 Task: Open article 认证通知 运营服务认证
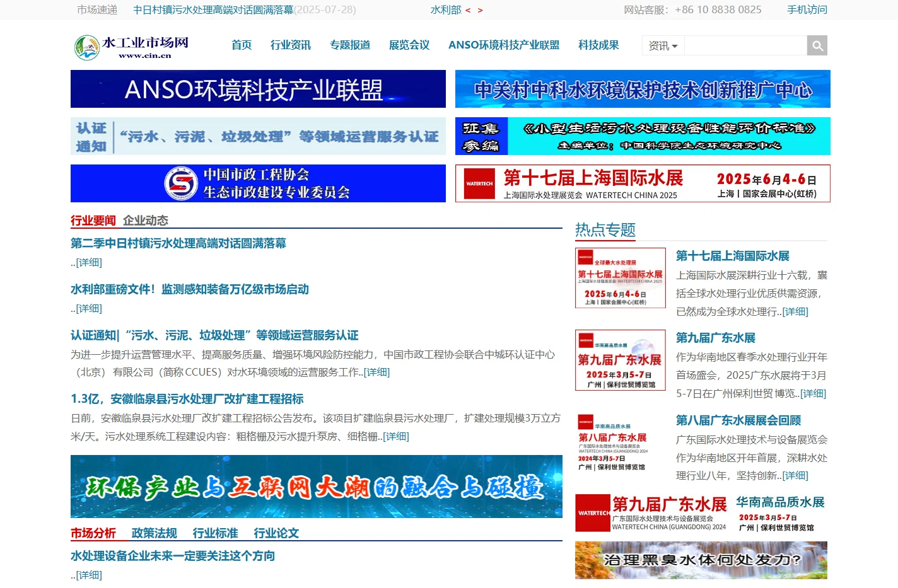click(x=214, y=335)
